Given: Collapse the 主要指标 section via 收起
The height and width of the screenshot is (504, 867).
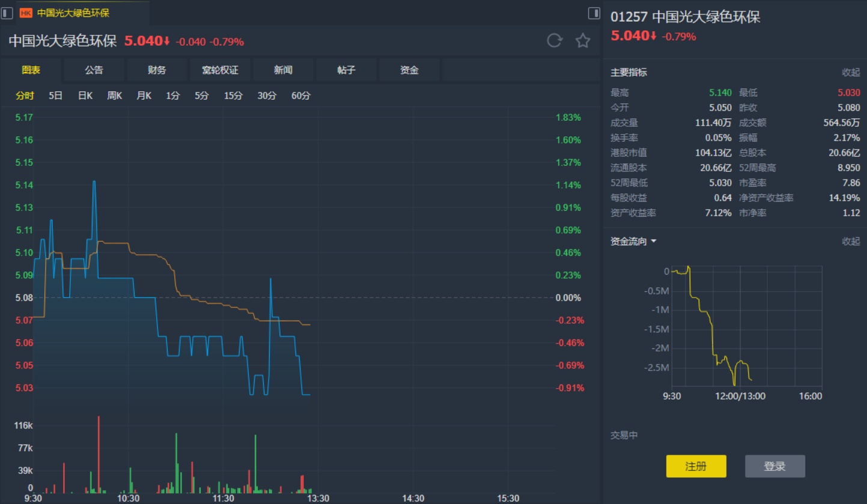Looking at the screenshot, I should click(851, 73).
